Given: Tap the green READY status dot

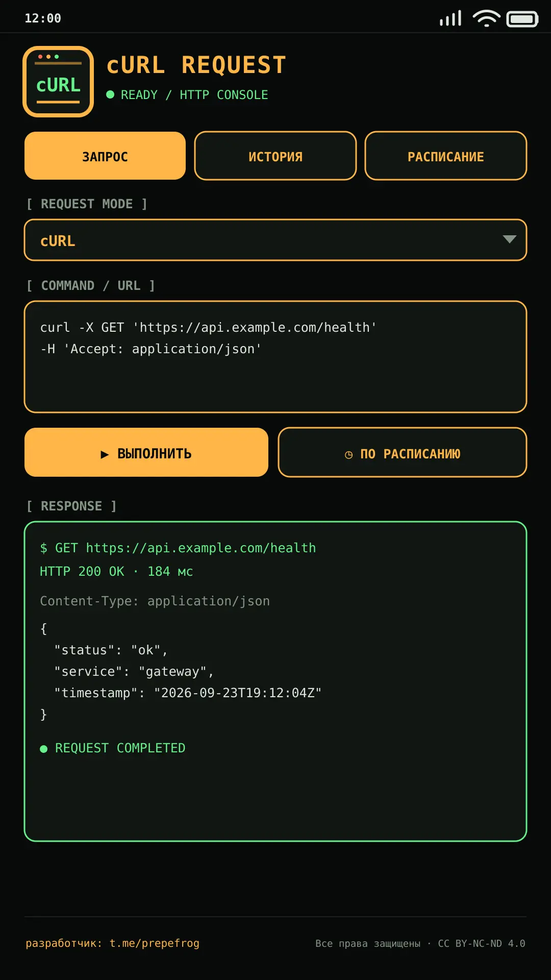Looking at the screenshot, I should [110, 94].
